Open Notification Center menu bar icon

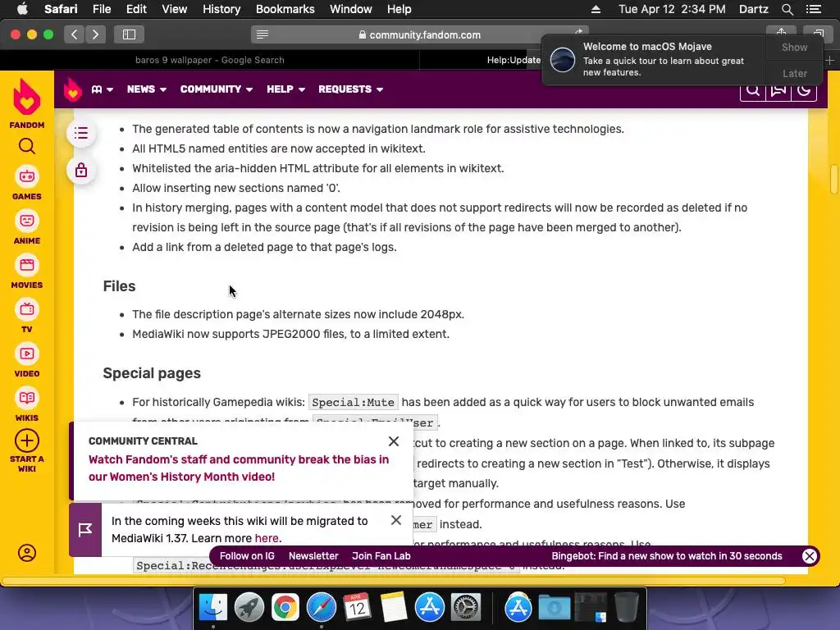[x=813, y=9]
